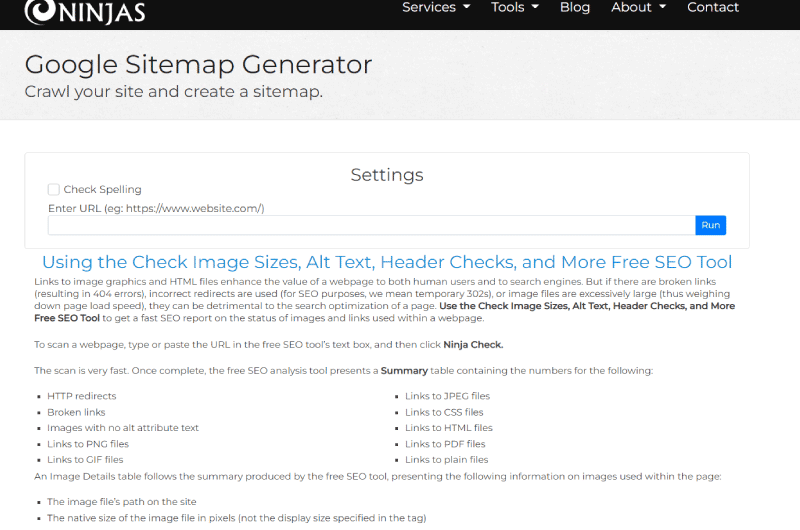Click 'The native size of the image file' item

[x=236, y=518]
